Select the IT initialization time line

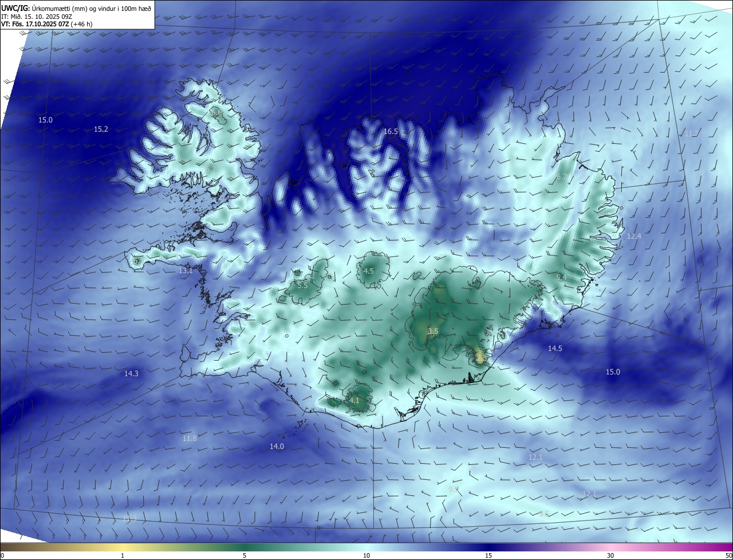point(36,16)
